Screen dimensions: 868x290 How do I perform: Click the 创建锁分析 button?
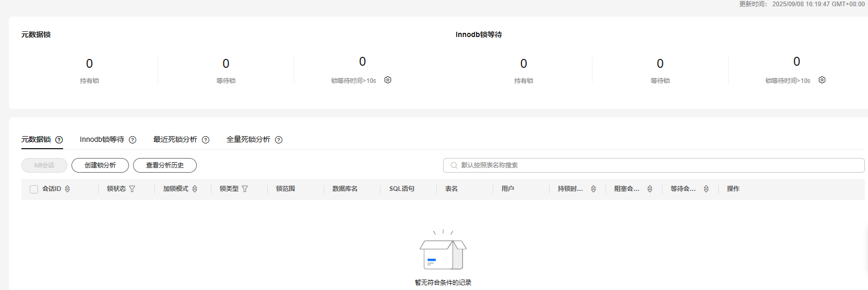tap(100, 165)
